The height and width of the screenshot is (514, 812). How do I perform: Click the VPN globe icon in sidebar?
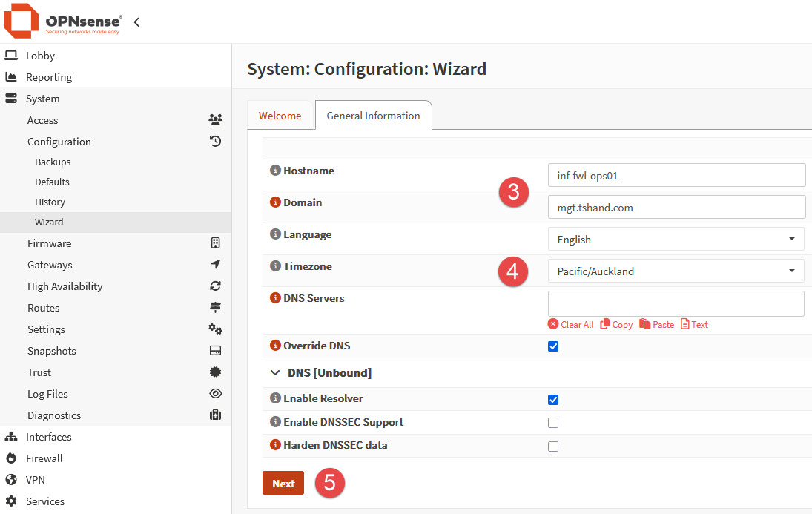point(11,480)
